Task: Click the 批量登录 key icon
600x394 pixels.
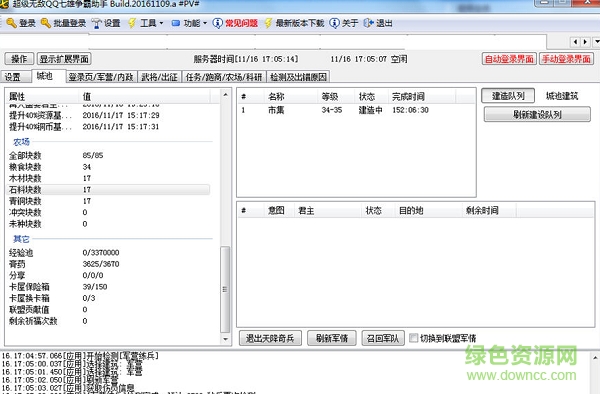Action: pyautogui.click(x=46, y=23)
